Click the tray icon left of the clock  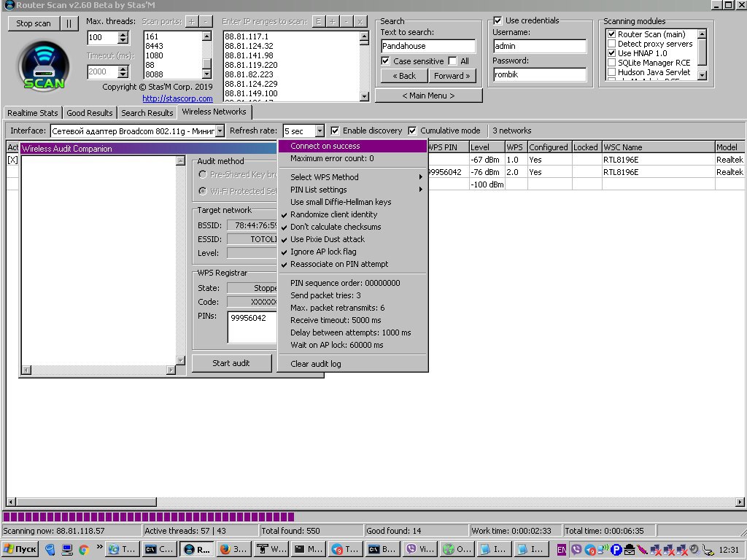click(x=708, y=550)
